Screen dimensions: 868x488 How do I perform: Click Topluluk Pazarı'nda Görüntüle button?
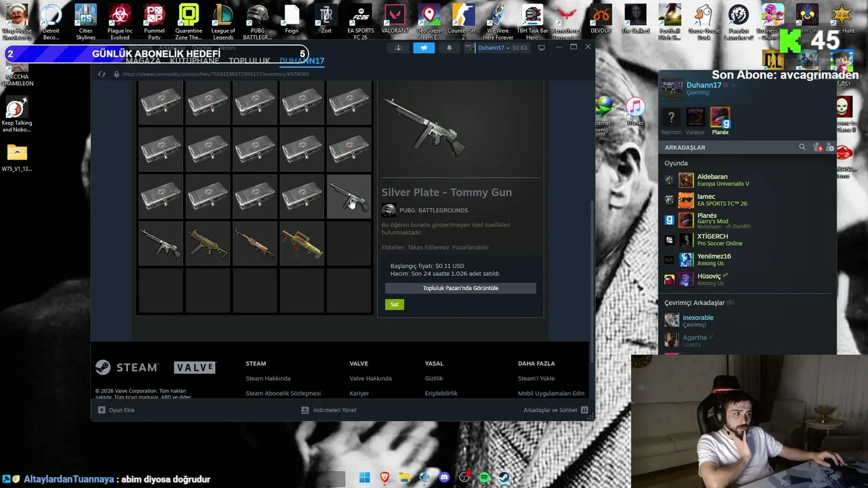460,288
